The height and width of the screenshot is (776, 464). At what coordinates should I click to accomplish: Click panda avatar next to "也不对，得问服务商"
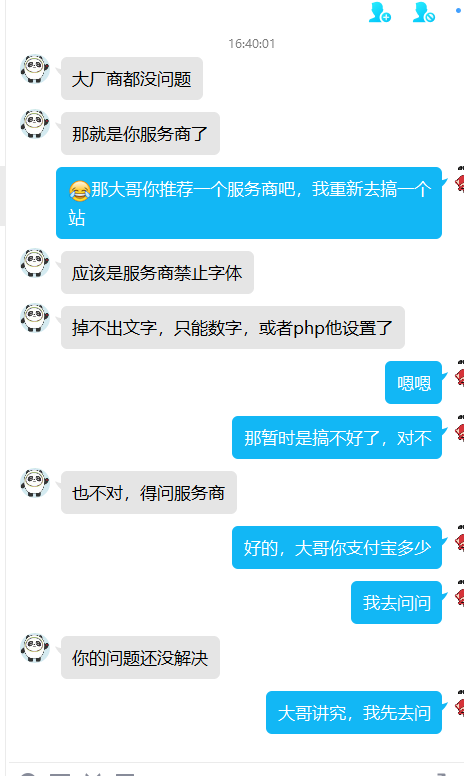tap(35, 483)
